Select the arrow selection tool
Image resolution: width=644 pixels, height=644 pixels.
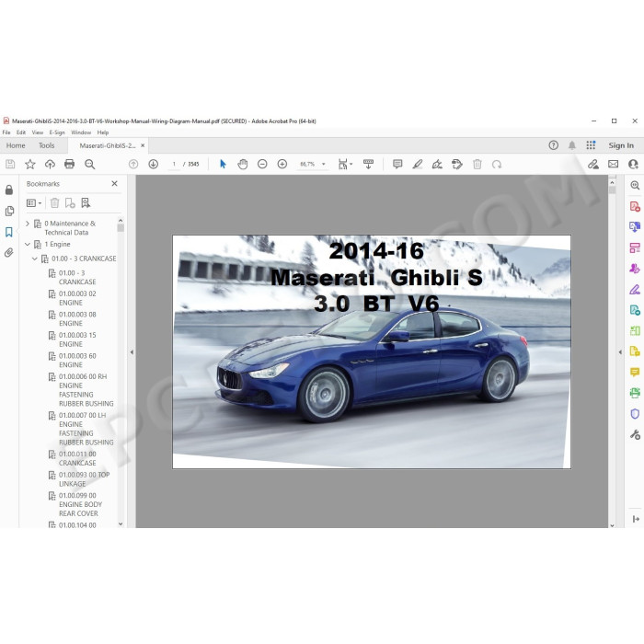[223, 165]
